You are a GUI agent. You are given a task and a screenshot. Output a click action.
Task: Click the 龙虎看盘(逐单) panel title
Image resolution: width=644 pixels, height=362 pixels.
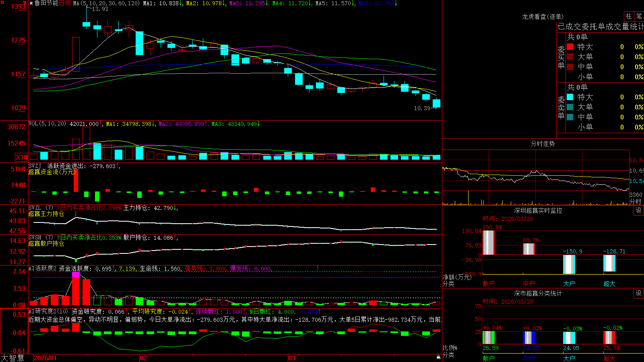click(543, 16)
